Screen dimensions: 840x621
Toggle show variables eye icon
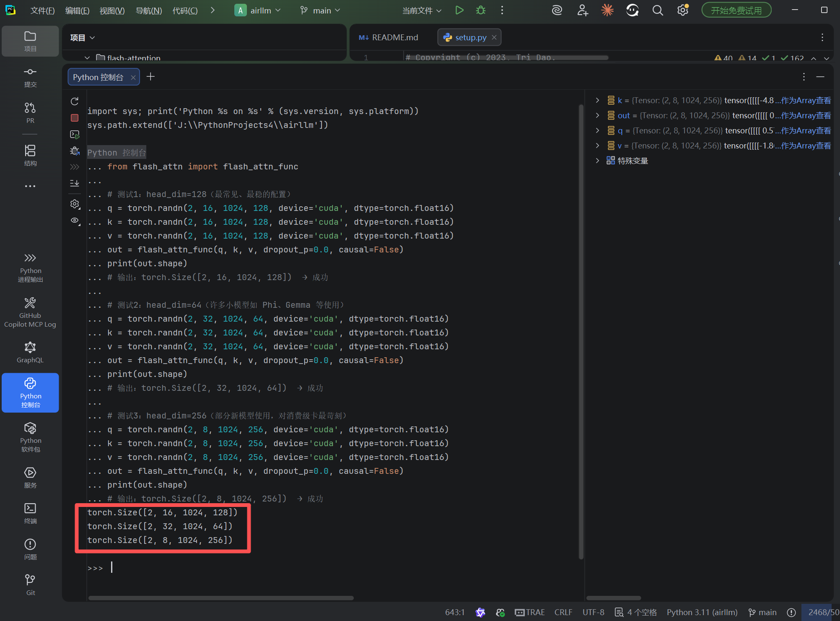click(x=75, y=221)
